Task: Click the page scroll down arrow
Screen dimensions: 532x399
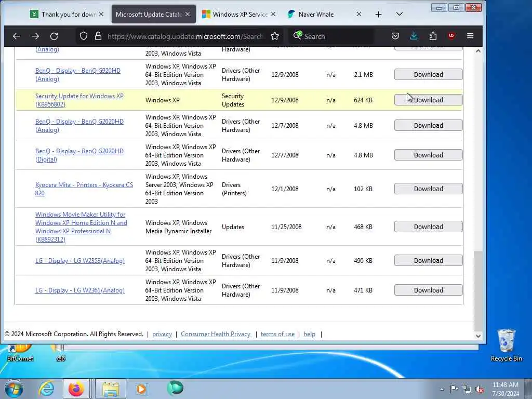Action: [x=478, y=336]
